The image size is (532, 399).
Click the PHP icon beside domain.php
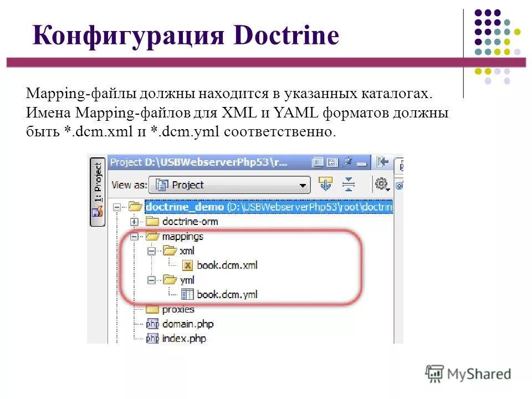coord(152,324)
